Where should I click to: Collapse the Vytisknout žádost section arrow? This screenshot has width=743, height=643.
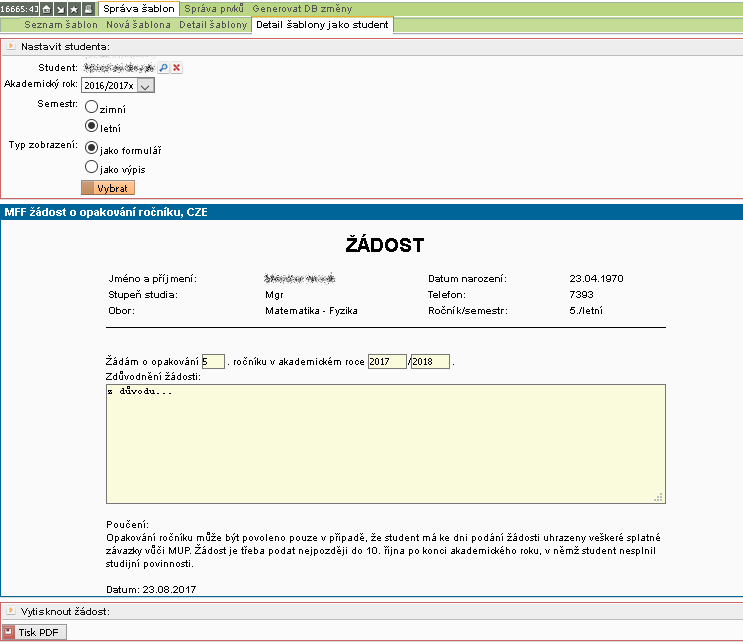(x=10, y=611)
